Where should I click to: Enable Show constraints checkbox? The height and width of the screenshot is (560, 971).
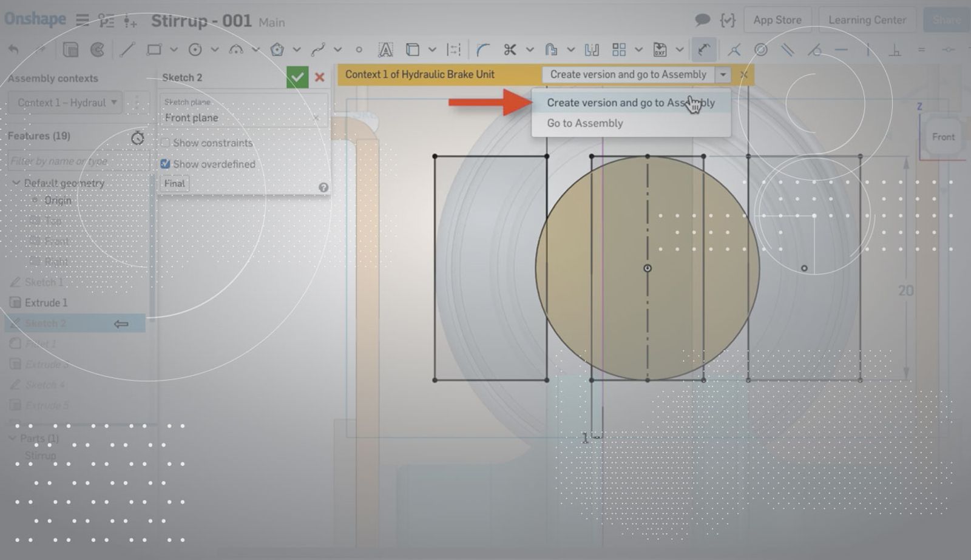pos(165,143)
